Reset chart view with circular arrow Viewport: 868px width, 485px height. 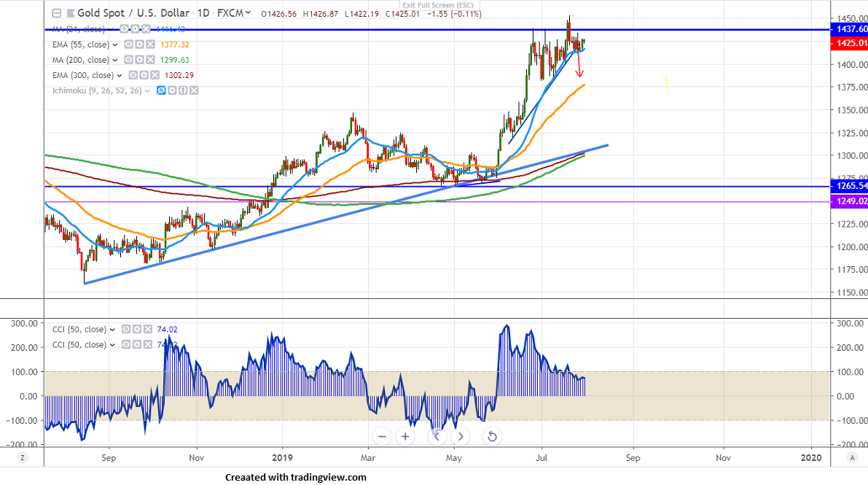pyautogui.click(x=491, y=437)
